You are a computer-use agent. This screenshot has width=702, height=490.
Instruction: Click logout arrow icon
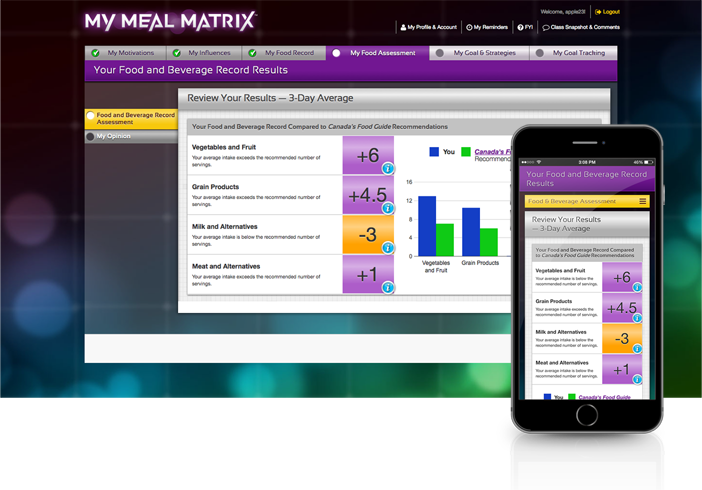click(x=598, y=12)
